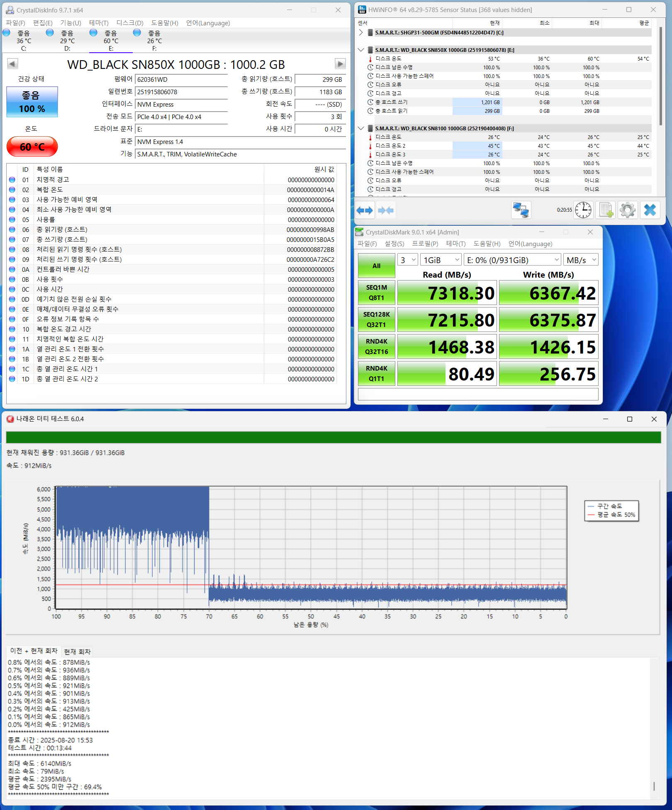Click HWiNFO 현재 column header
672x810 pixels.
click(x=477, y=23)
